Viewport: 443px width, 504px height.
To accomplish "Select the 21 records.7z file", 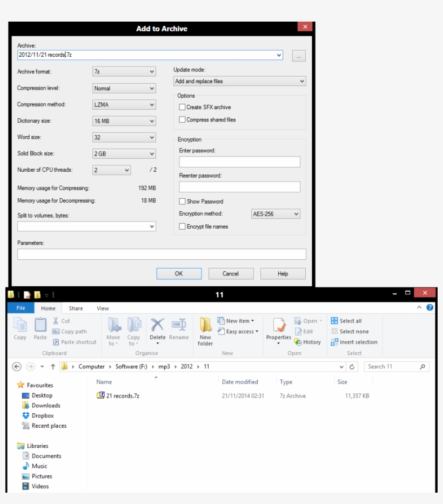I will (x=122, y=396).
